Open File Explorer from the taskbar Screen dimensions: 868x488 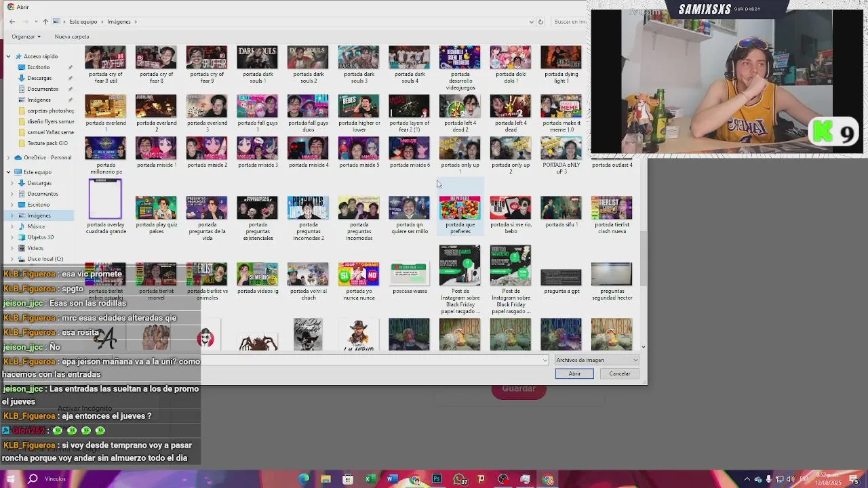pyautogui.click(x=325, y=479)
